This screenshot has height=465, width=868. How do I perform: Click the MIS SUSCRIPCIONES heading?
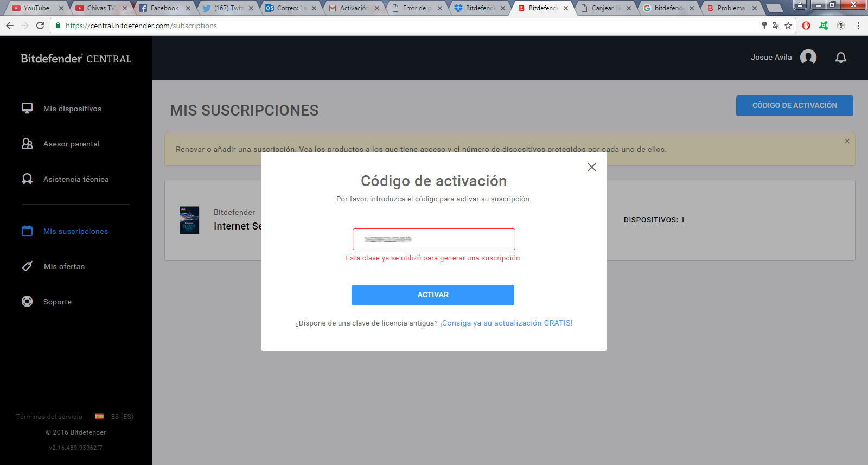tap(244, 110)
